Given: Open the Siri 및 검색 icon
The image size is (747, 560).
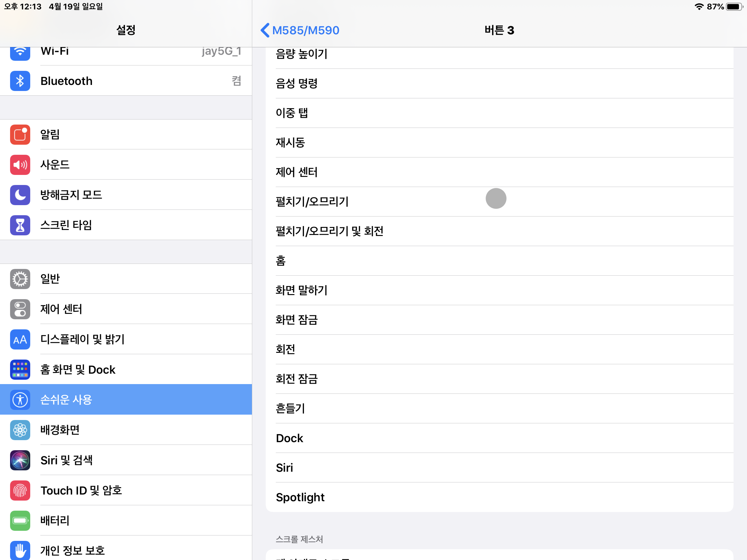Looking at the screenshot, I should coord(20,460).
